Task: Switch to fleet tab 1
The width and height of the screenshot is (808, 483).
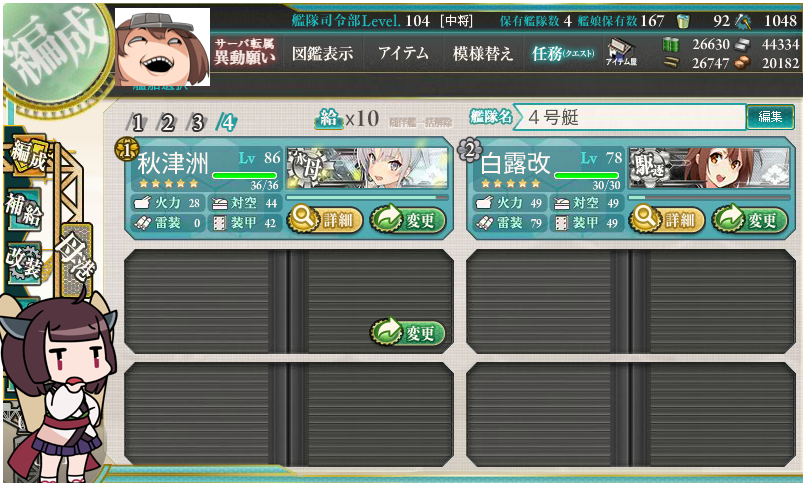Action: 137,123
